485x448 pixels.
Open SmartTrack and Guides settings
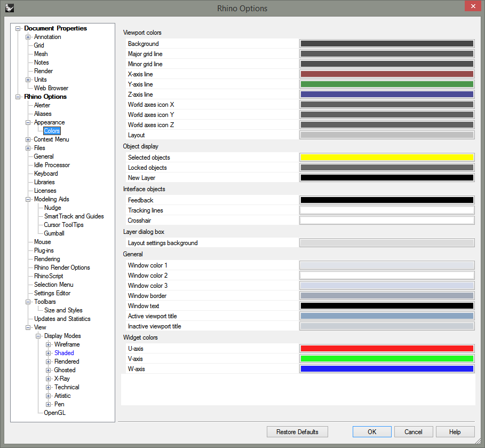point(74,216)
